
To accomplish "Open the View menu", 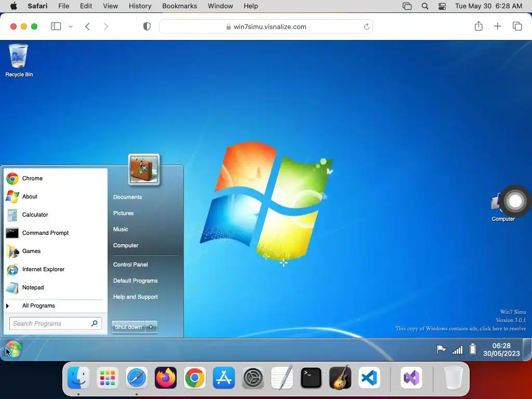I will coord(110,6).
